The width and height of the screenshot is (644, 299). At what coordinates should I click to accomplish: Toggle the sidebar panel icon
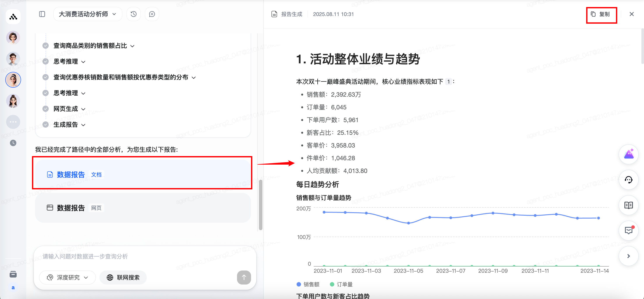coord(42,14)
